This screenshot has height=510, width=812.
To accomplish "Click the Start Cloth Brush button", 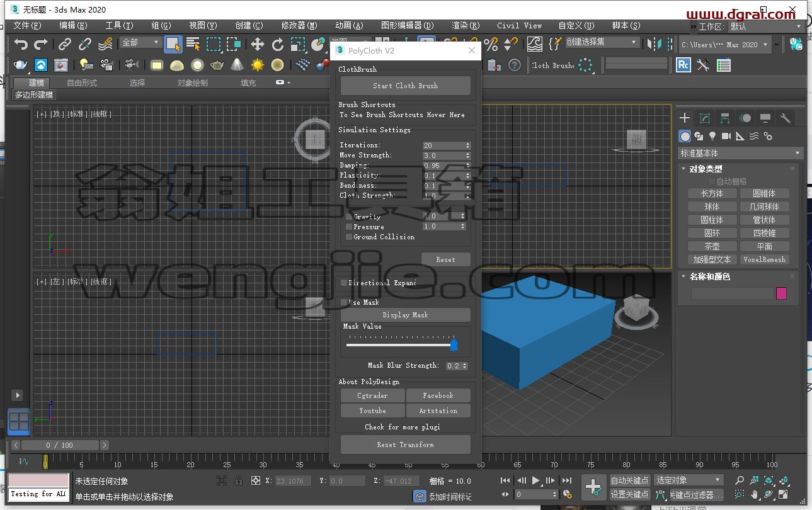I will 405,86.
